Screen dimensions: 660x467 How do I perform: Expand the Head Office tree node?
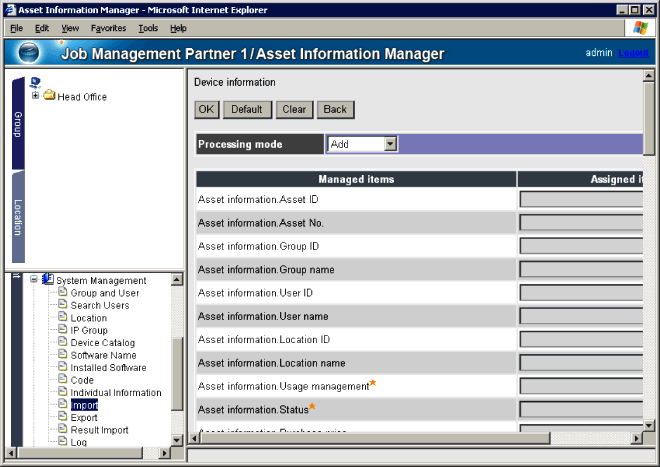tap(36, 96)
